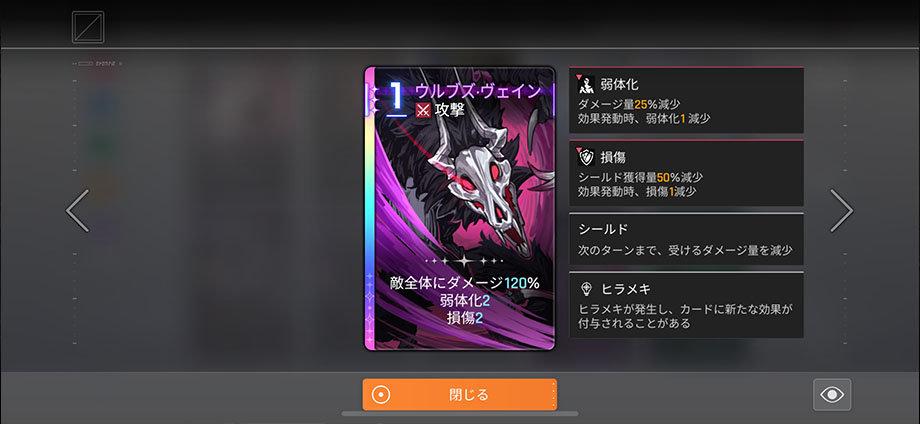Image resolution: width=920 pixels, height=424 pixels.
Task: Click the 損傷 shield status icon
Action: coord(586,158)
